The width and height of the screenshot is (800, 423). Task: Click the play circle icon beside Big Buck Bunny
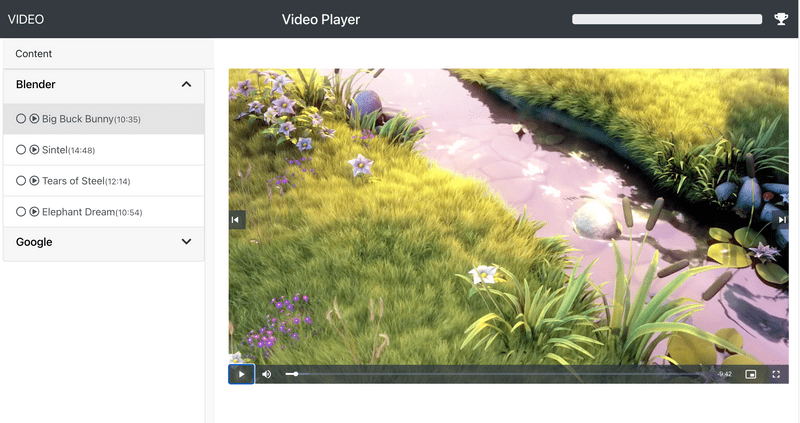pos(34,119)
